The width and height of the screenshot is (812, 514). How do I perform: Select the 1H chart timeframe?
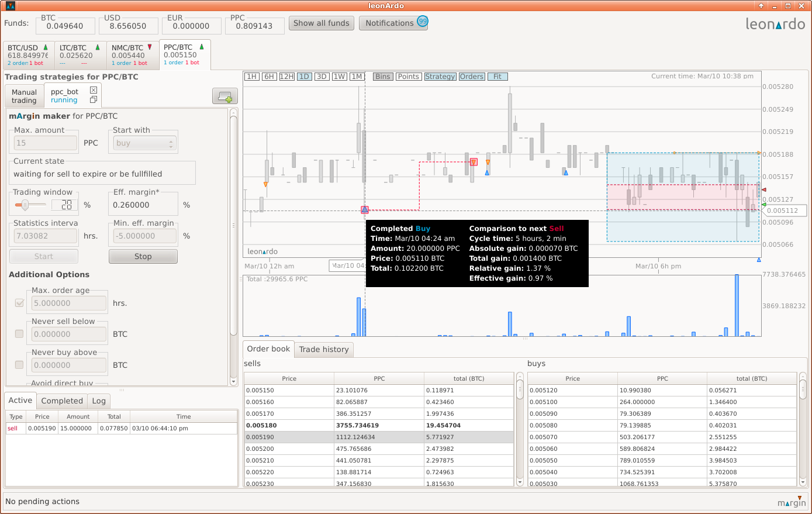252,77
